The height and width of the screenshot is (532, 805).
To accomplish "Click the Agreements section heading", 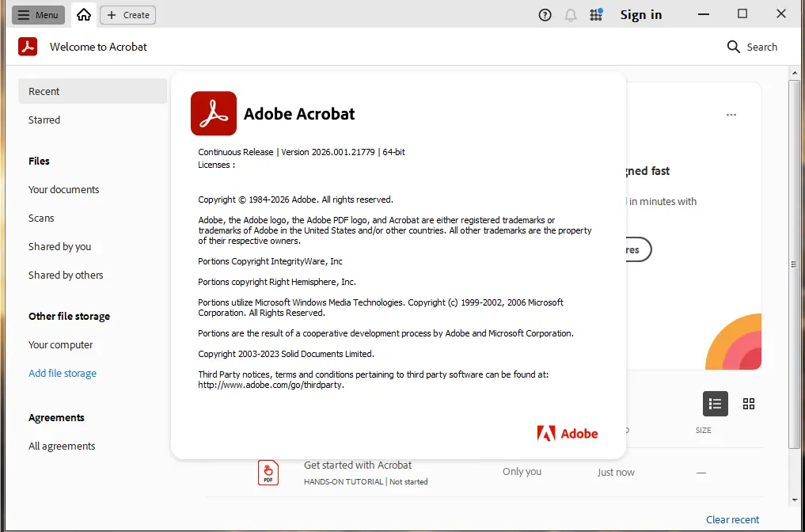I will click(56, 417).
